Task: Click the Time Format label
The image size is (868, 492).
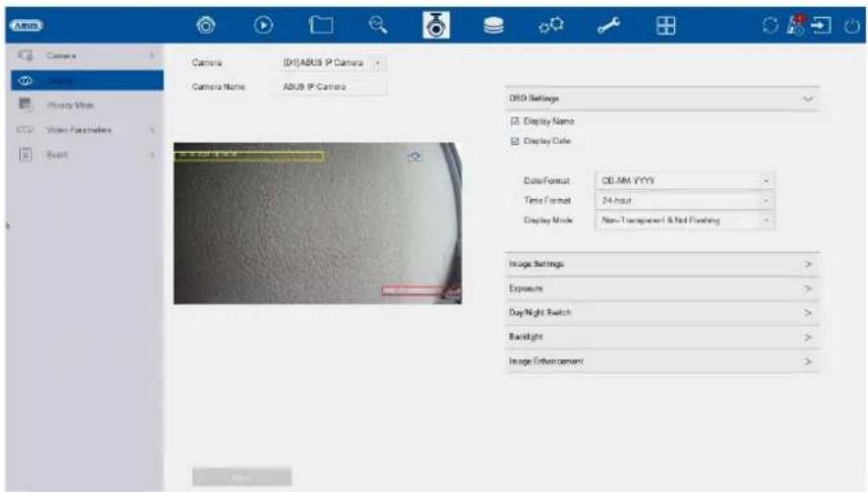Action: (547, 201)
